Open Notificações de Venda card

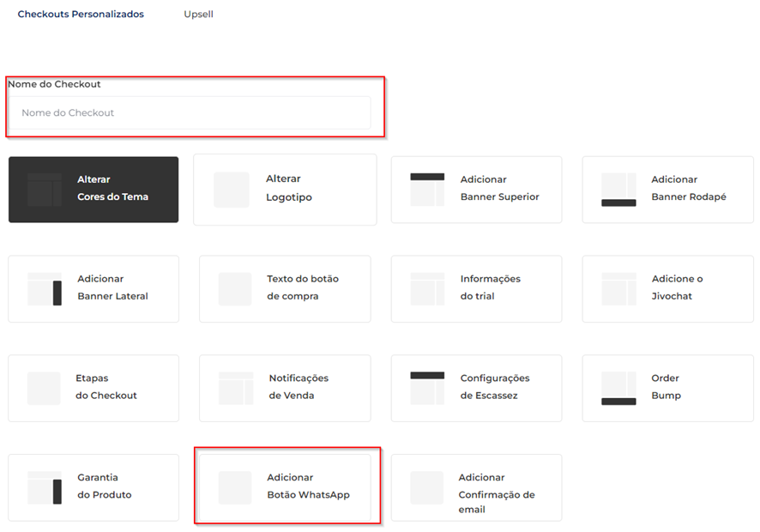point(285,389)
